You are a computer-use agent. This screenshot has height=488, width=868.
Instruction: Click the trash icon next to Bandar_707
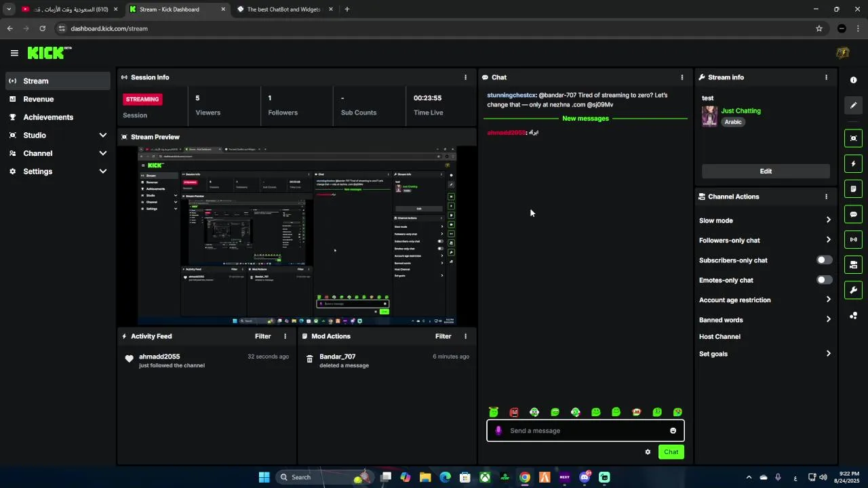310,359
